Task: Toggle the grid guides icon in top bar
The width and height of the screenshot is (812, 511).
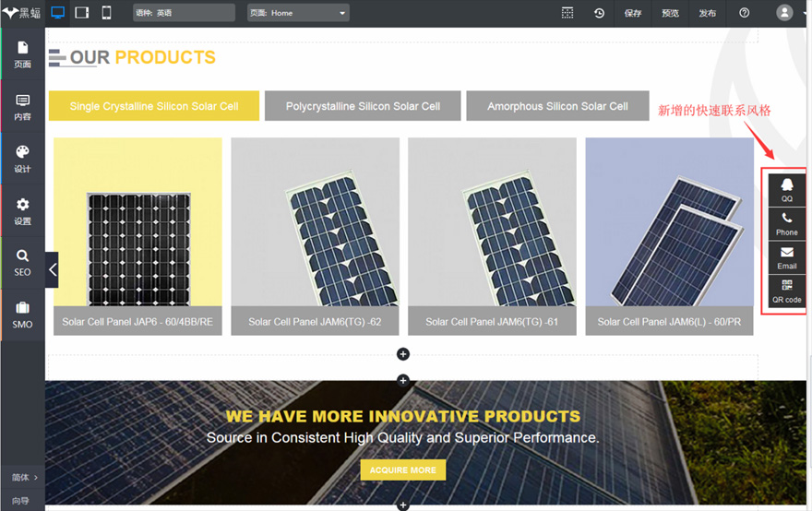Action: [x=567, y=13]
